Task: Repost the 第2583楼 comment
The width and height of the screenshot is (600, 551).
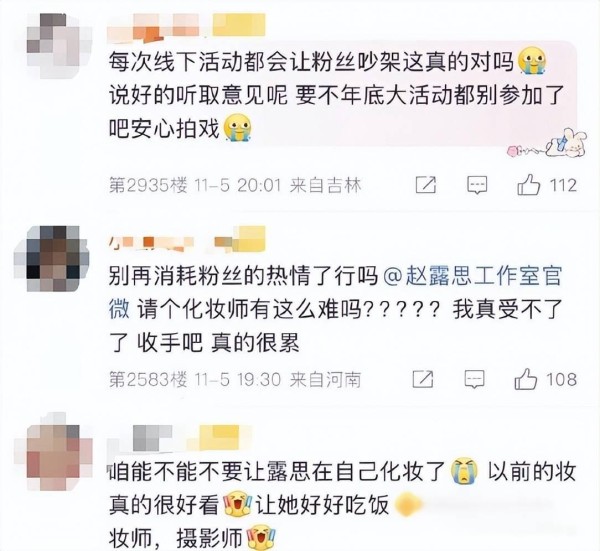Action: point(423,379)
